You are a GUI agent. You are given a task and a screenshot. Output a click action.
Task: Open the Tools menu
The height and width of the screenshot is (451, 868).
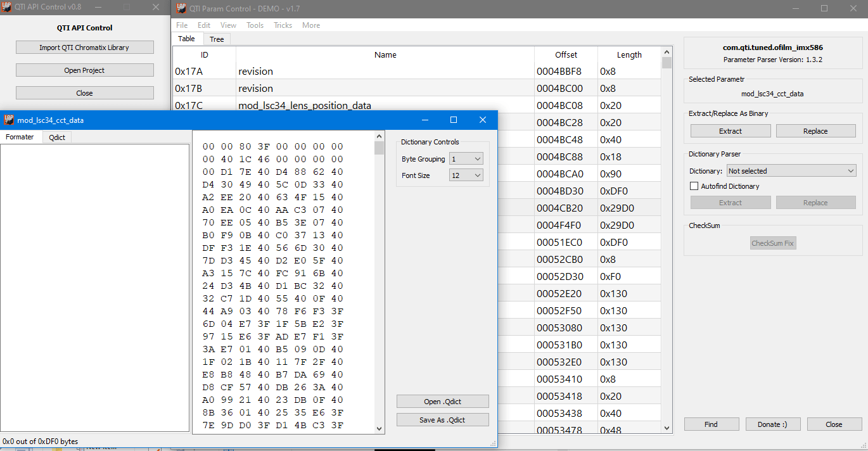coord(255,25)
